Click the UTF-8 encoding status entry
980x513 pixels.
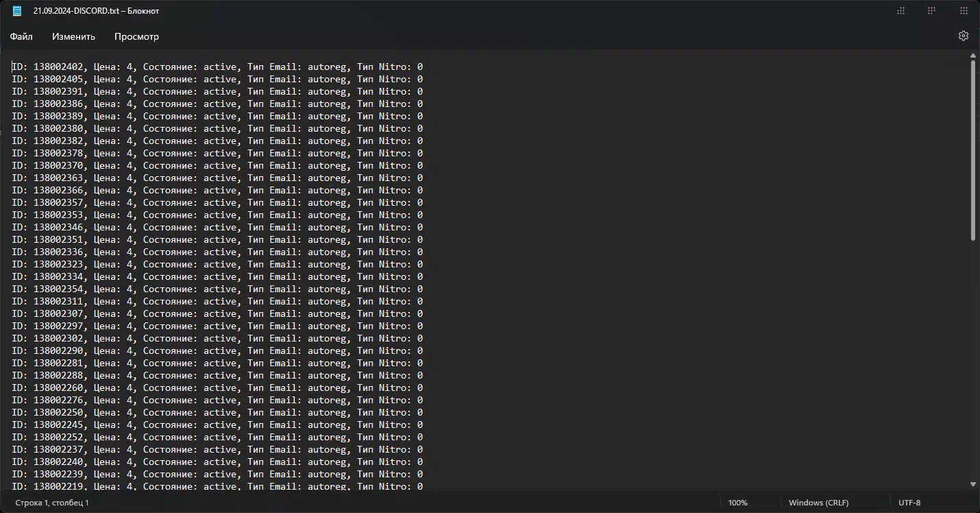(909, 503)
